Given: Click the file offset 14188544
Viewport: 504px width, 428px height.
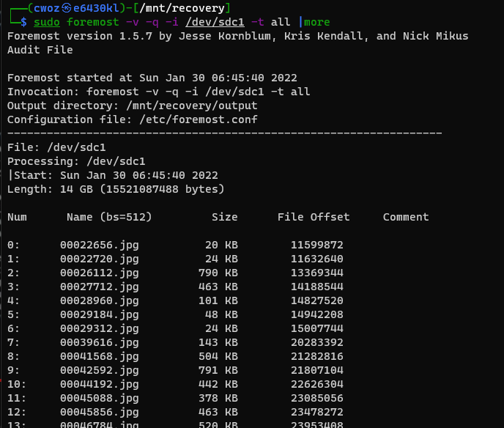Looking at the screenshot, I should point(317,287).
